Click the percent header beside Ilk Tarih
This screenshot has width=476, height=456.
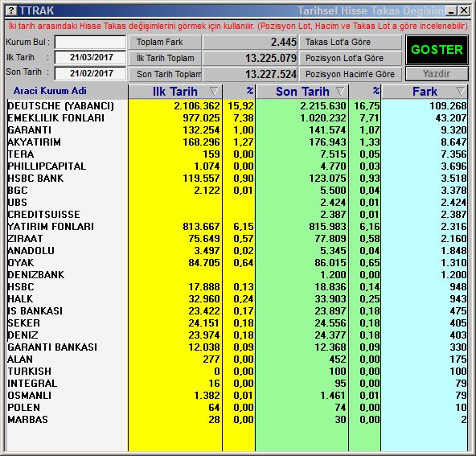click(x=249, y=91)
